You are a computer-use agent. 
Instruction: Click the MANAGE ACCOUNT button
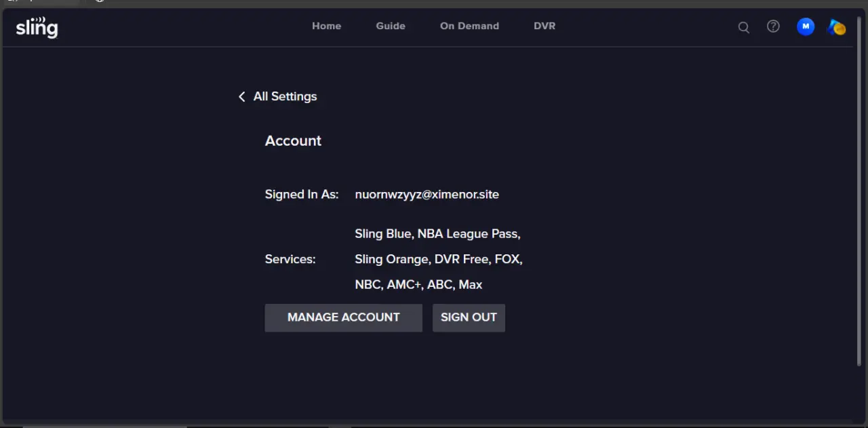point(344,317)
